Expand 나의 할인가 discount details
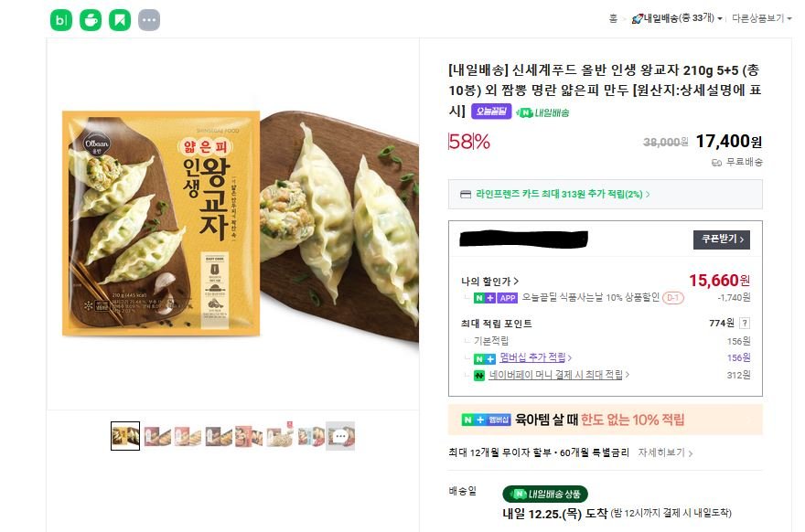The image size is (805, 532). (490, 282)
